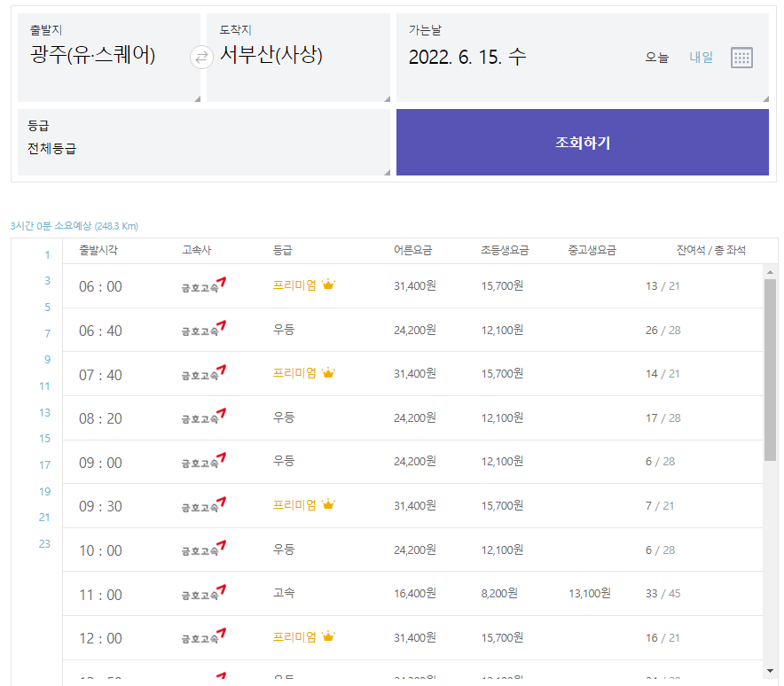784x686 pixels.
Task: Select the 10 : 00 departure time
Action: [x=100, y=550]
